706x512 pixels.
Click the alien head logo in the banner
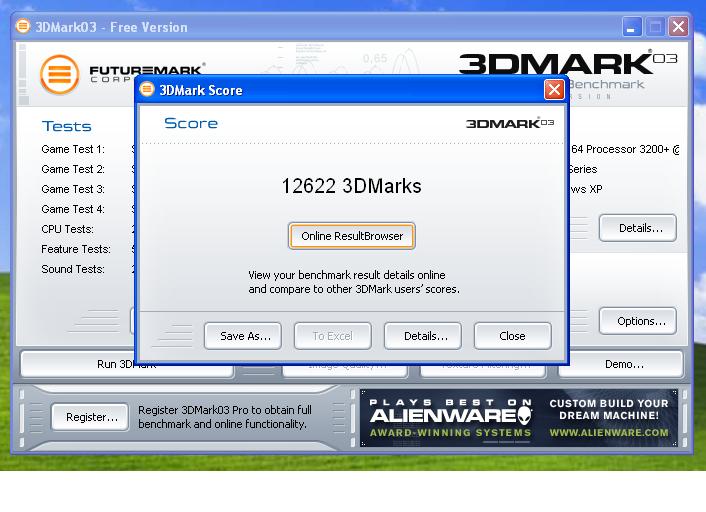tap(525, 415)
